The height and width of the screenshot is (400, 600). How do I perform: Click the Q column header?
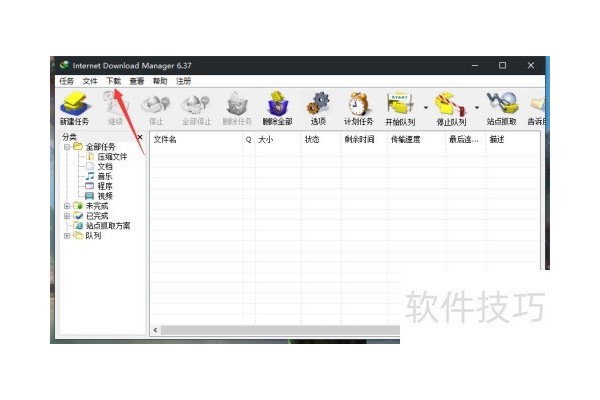pos(249,139)
